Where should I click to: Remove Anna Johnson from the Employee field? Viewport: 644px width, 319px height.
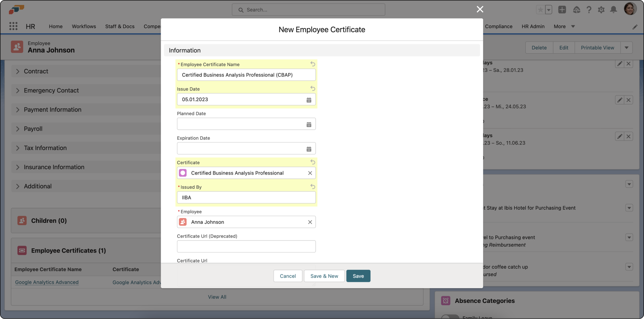[x=310, y=222]
